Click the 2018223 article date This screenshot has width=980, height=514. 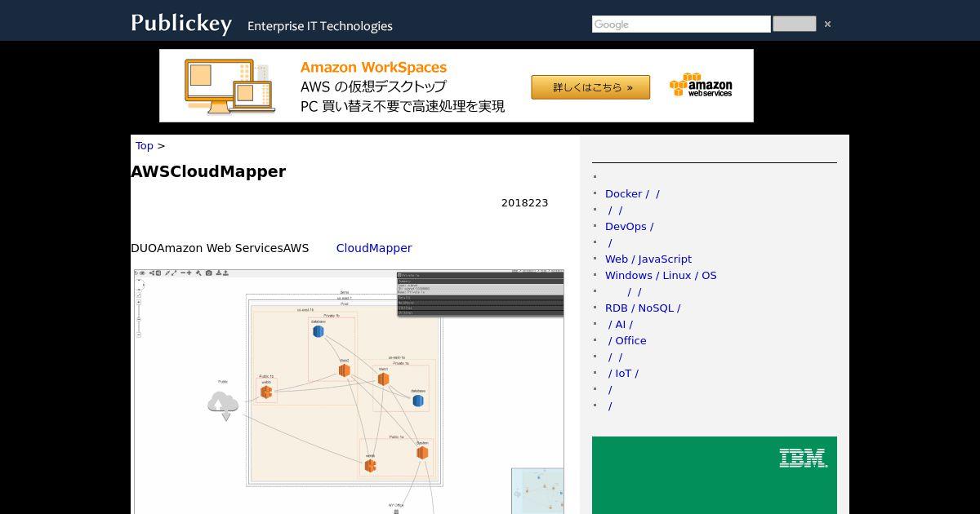click(524, 203)
